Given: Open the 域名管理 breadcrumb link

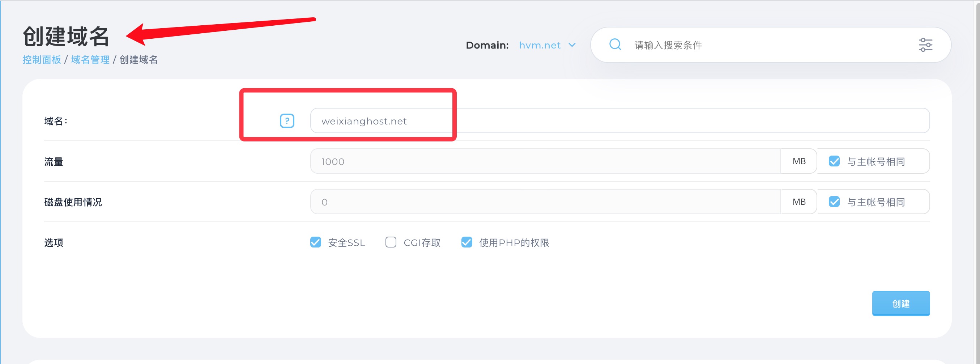Looking at the screenshot, I should pyautogui.click(x=90, y=60).
